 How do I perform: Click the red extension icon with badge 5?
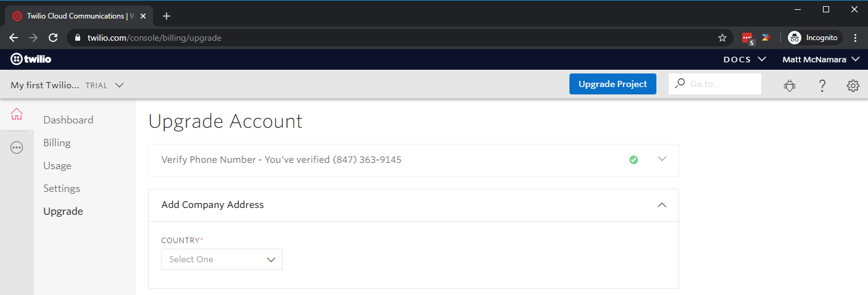point(748,38)
